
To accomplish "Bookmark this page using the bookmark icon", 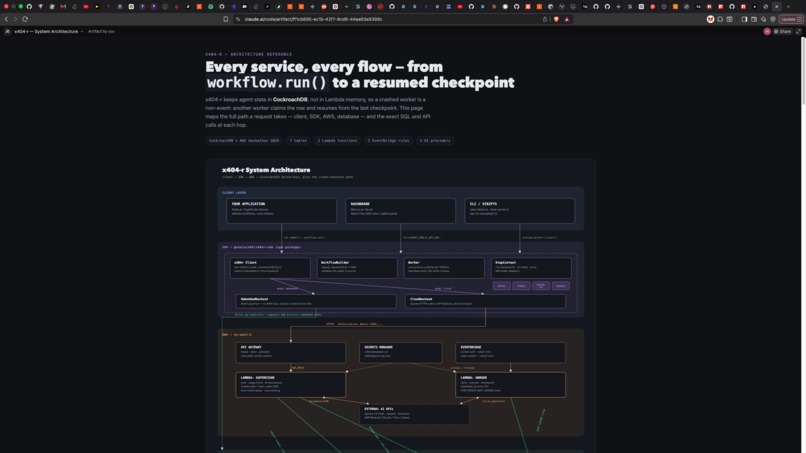I will pyautogui.click(x=226, y=19).
